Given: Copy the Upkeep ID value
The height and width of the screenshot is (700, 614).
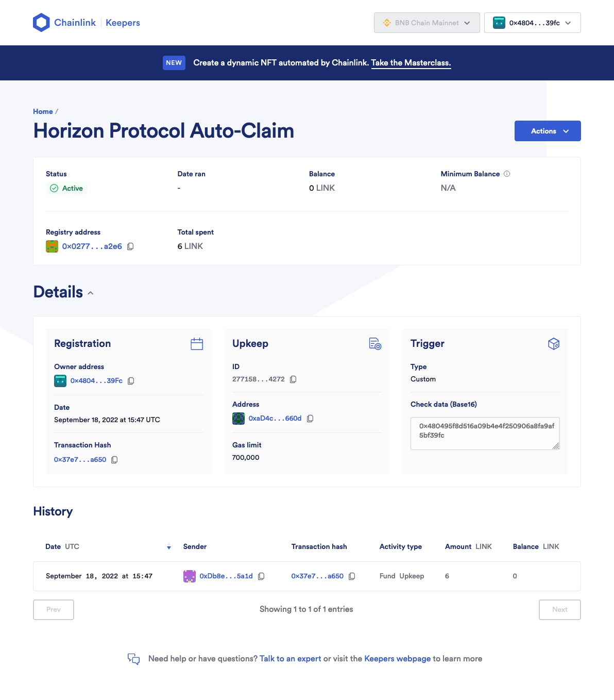Looking at the screenshot, I should pyautogui.click(x=293, y=379).
